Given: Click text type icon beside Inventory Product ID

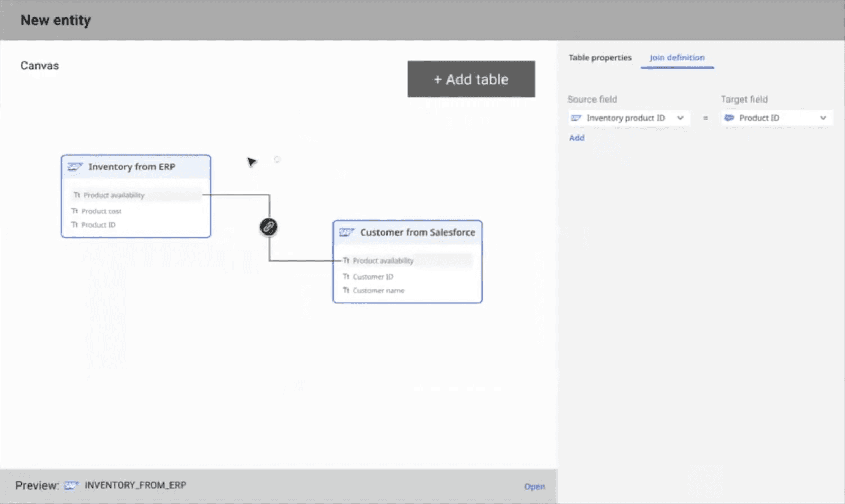Looking at the screenshot, I should tap(75, 224).
